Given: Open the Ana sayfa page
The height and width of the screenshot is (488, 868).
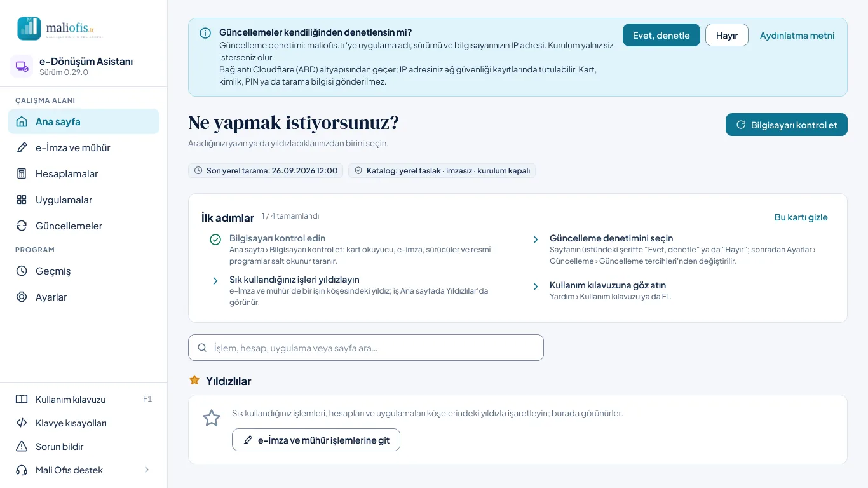Looking at the screenshot, I should click(83, 121).
